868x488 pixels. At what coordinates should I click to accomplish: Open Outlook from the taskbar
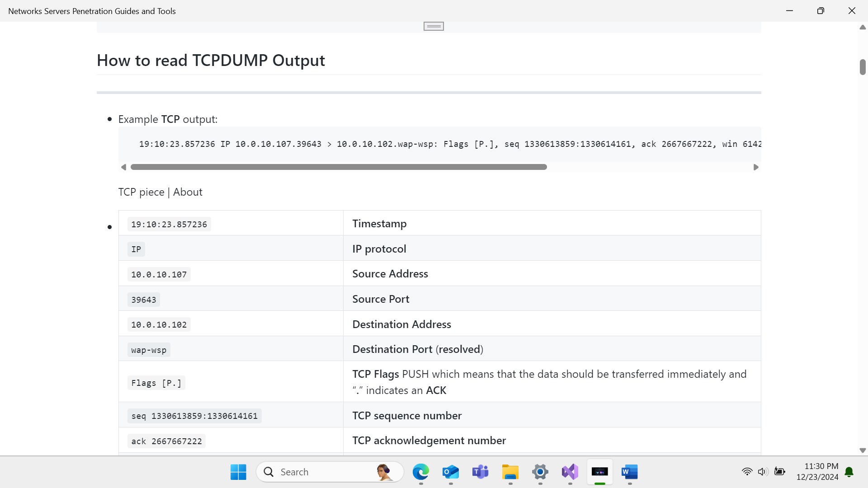tap(450, 472)
